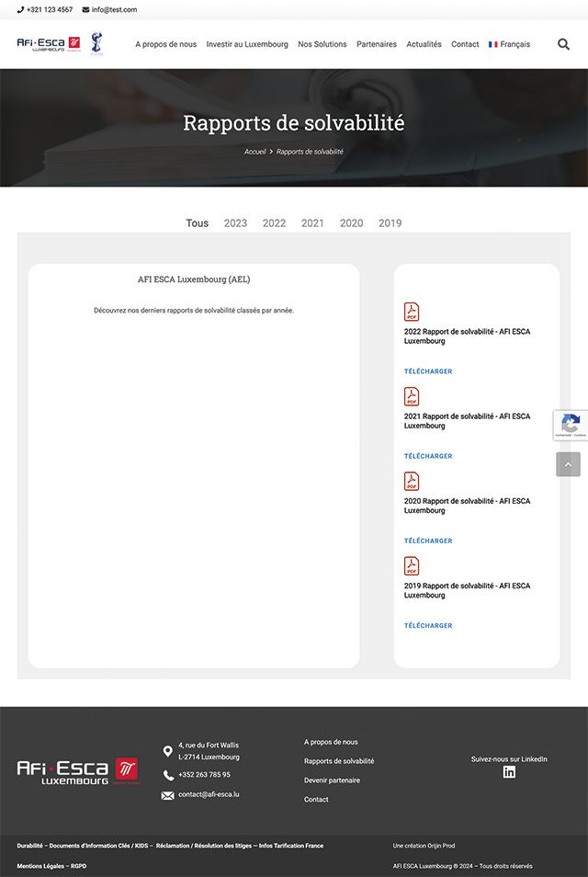This screenshot has height=877, width=588.
Task: Click the search magnifier icon in header
Action: (563, 44)
